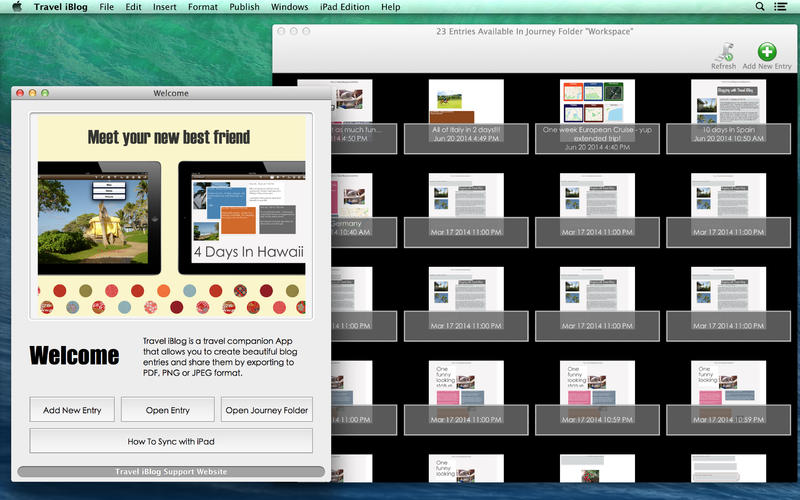This screenshot has width=800, height=500.
Task: Open the Travel iBlog application menu
Action: click(x=61, y=7)
